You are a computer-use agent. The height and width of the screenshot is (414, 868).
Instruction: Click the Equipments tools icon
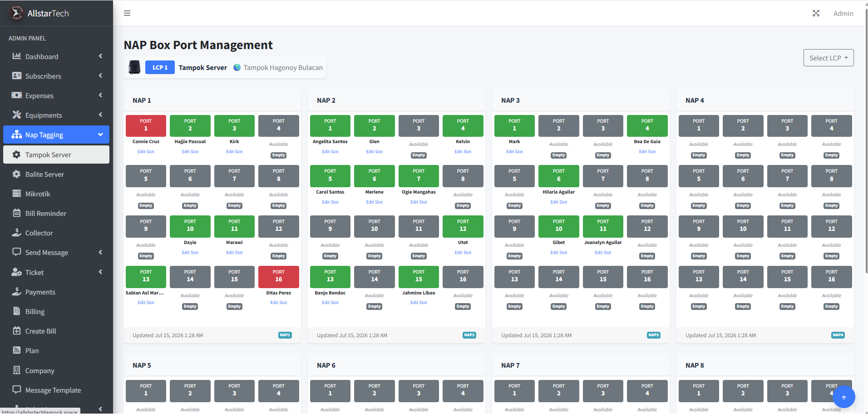coord(17,115)
